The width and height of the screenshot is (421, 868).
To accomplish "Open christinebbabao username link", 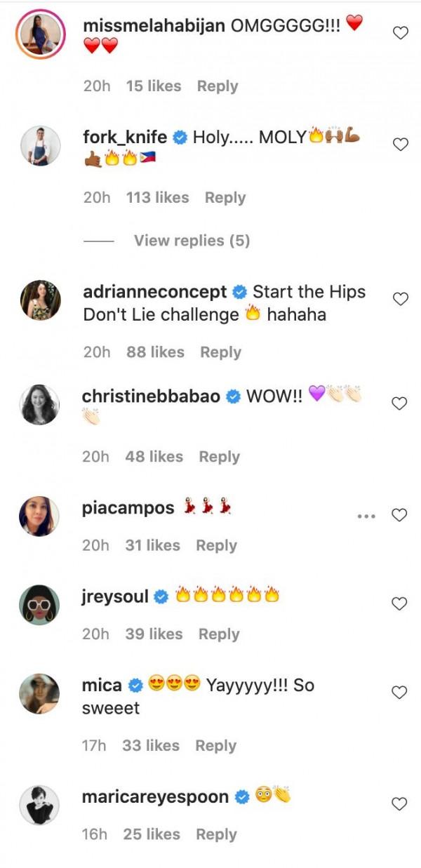I will point(152,396).
